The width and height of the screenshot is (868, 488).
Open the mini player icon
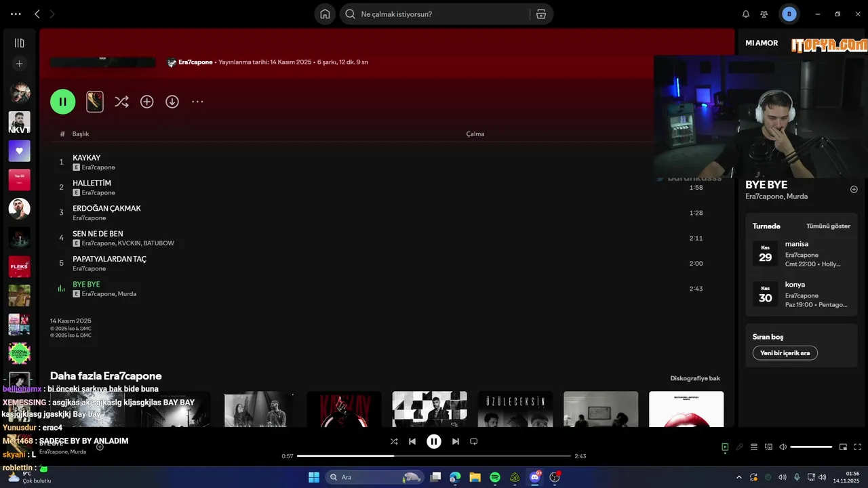coord(844,447)
